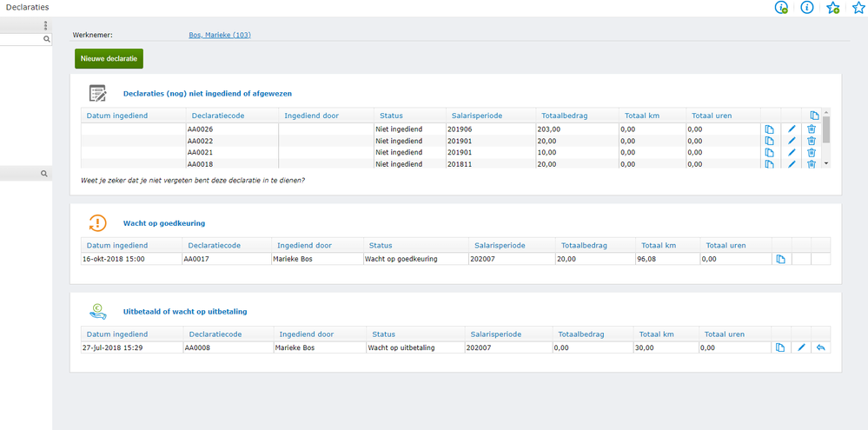The width and height of the screenshot is (868, 430).
Task: Click the add info icon with green plus
Action: pos(781,8)
